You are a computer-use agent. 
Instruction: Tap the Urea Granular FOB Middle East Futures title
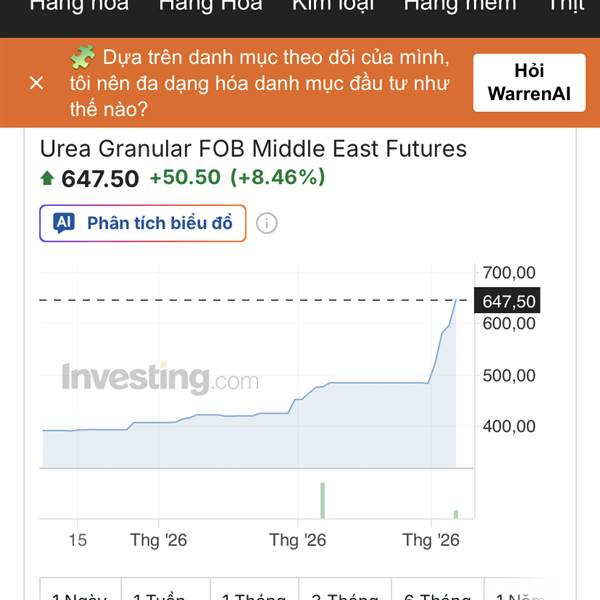pyautogui.click(x=253, y=149)
